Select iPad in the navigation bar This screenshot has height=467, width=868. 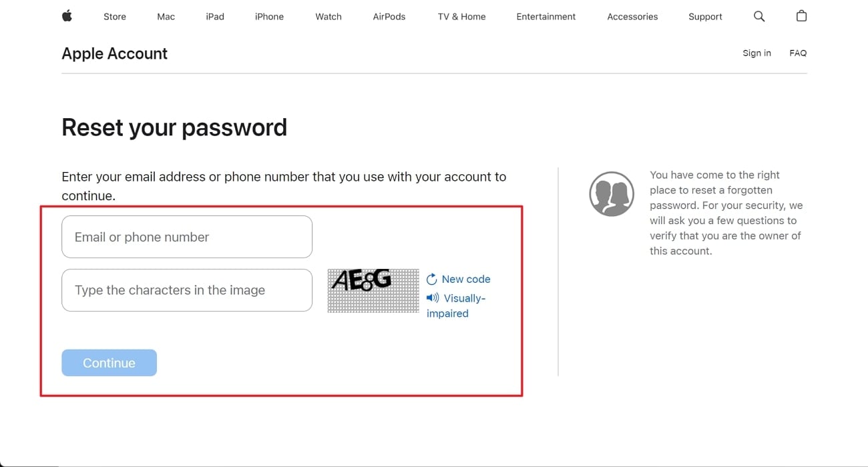215,17
